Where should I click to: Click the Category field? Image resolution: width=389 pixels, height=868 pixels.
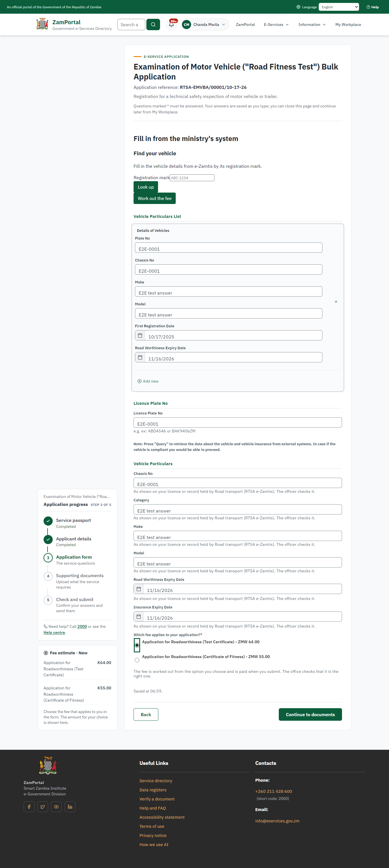238,509
